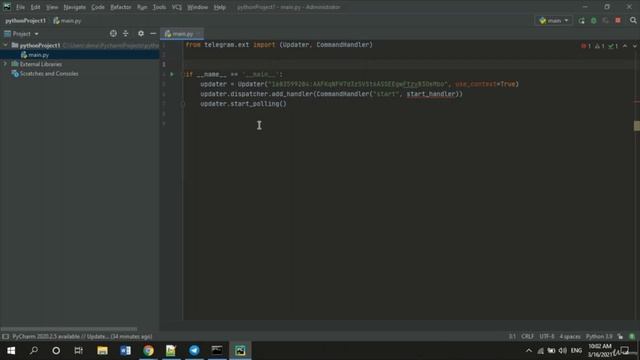Click the Project panel horizontal scrollbar

coord(69,329)
